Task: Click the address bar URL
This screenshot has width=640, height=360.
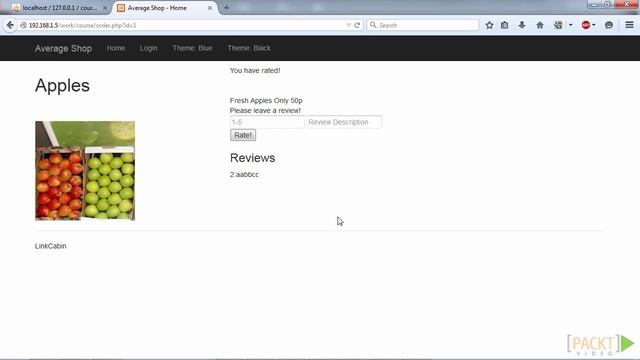Action: (82, 25)
